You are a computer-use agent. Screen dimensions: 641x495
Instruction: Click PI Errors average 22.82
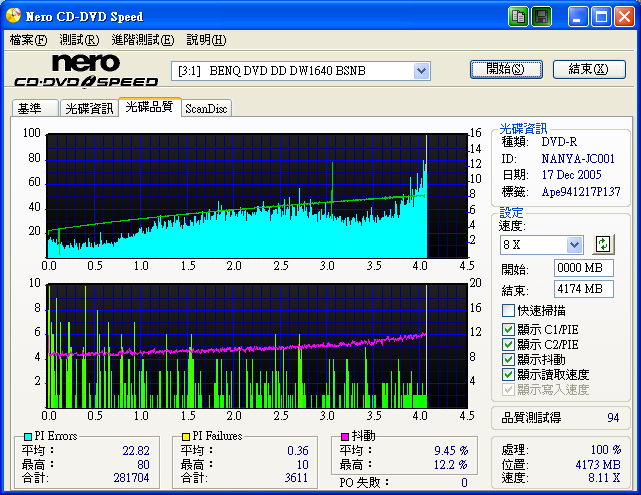(136, 450)
